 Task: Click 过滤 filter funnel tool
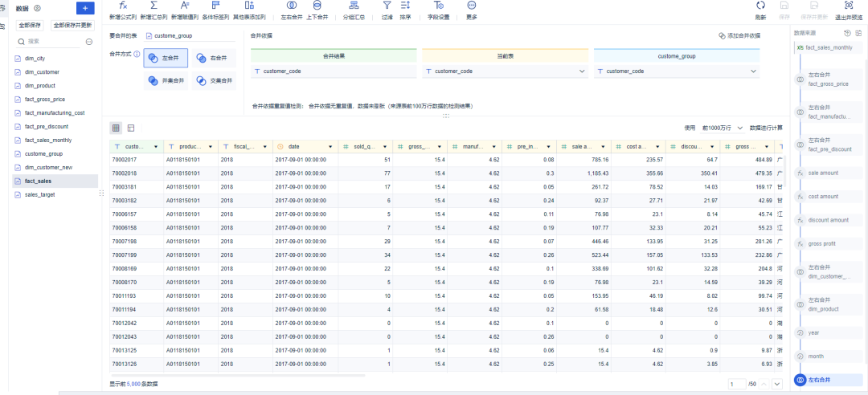pyautogui.click(x=387, y=10)
